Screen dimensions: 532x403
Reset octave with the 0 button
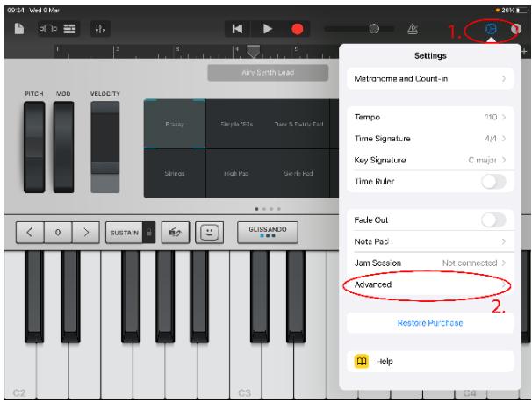point(58,233)
